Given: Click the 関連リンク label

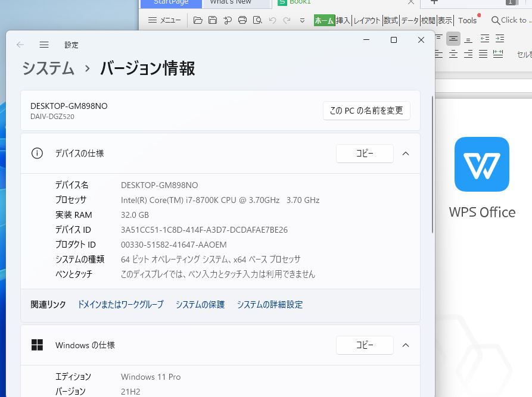Looking at the screenshot, I should (48, 304).
